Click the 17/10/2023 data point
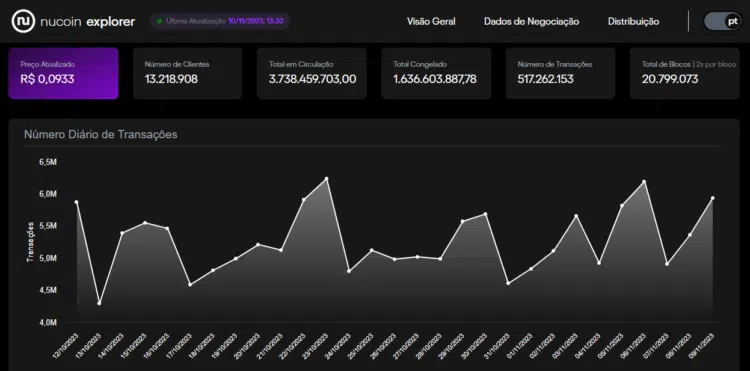Screen dimensions: 750x371 coord(190,284)
